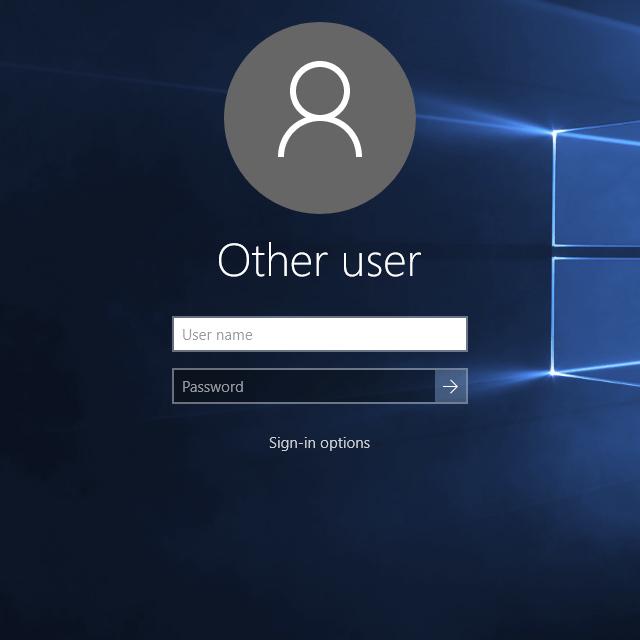Image resolution: width=640 pixels, height=640 pixels.
Task: Hit the sign-in arrow button
Action: (x=451, y=387)
